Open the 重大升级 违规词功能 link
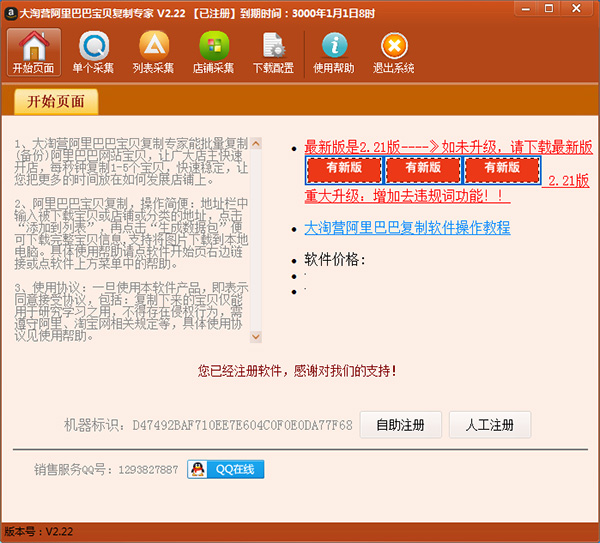 tap(407, 196)
